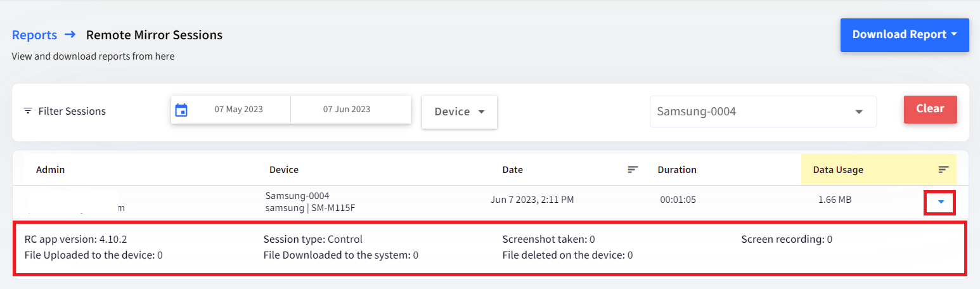Click the calendar icon in date filter
Screen dimensions: 980x289
coord(181,110)
